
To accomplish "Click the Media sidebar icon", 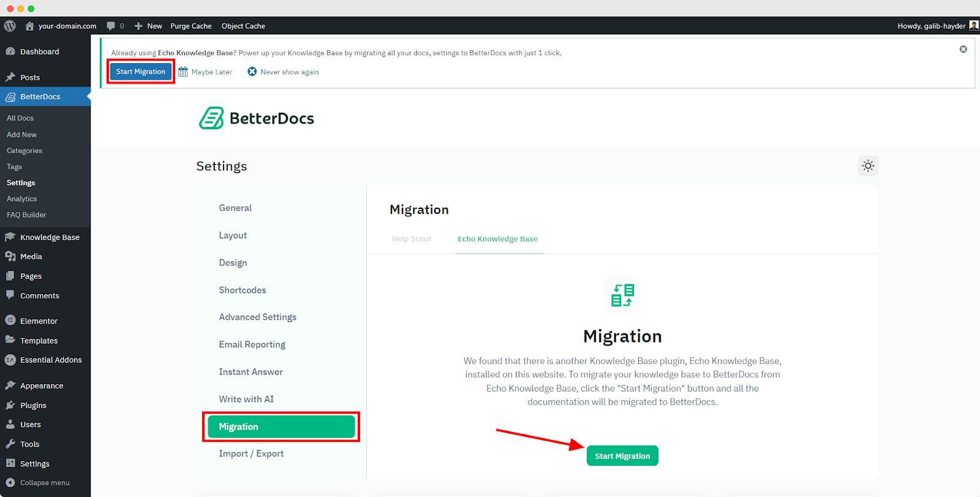I will (10, 256).
